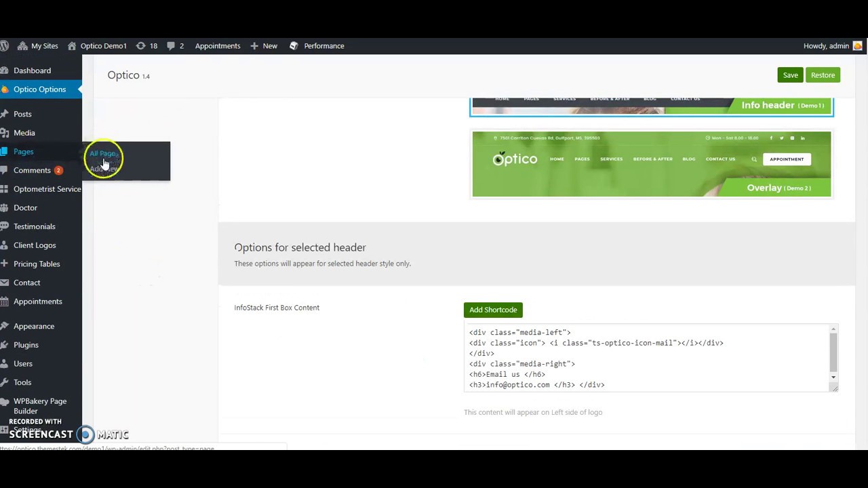This screenshot has height=488, width=868.
Task: Click the textarea resize handle corner
Action: pyautogui.click(x=835, y=388)
